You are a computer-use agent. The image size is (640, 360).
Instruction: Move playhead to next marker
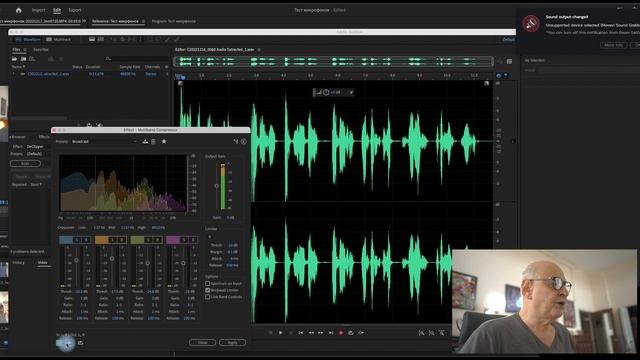pos(331,333)
